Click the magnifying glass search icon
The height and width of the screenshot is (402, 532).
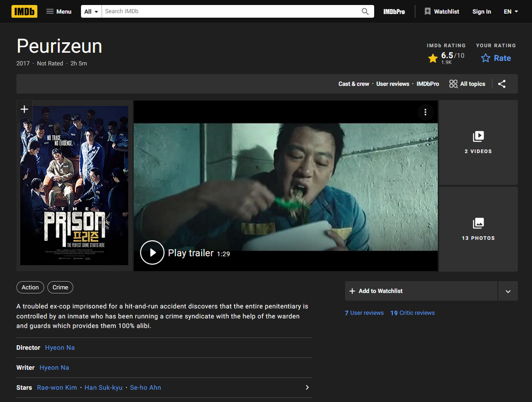point(365,12)
